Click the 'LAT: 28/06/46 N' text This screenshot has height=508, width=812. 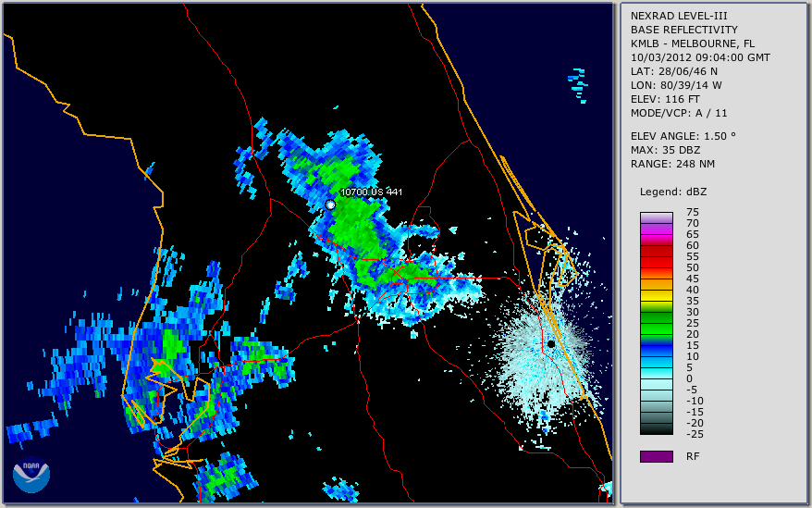[x=673, y=71]
